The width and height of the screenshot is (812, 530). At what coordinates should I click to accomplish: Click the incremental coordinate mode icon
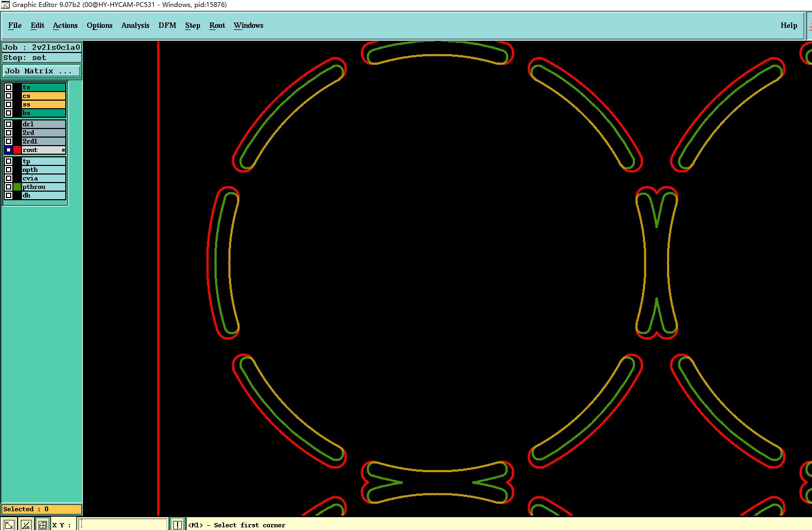click(x=26, y=525)
